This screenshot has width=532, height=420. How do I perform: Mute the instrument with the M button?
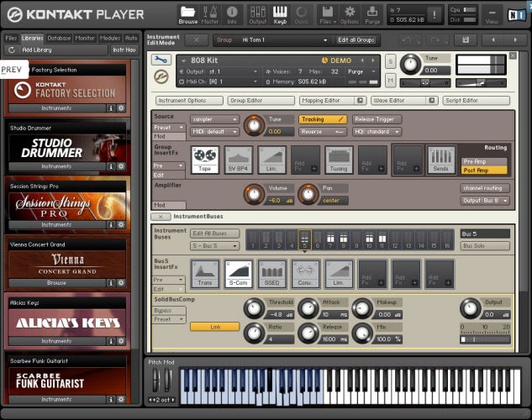click(391, 81)
